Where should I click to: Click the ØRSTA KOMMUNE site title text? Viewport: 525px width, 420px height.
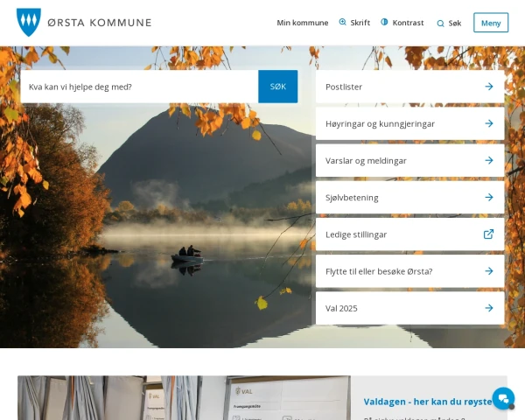(100, 23)
